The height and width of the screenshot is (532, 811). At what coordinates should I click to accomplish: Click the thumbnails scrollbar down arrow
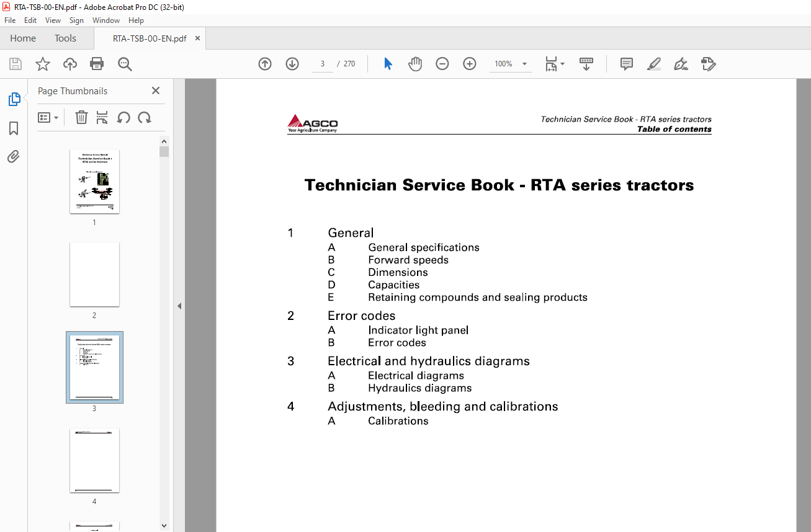point(164,526)
